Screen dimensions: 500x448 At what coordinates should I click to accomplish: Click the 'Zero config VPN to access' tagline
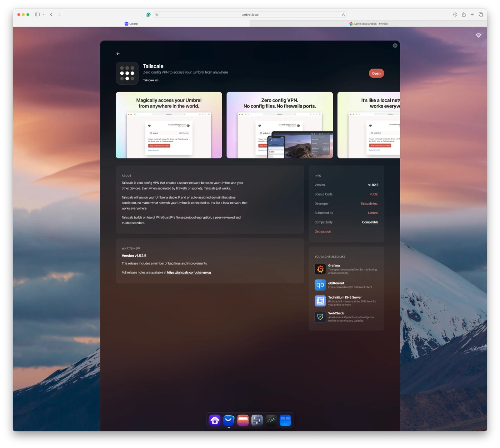click(186, 72)
